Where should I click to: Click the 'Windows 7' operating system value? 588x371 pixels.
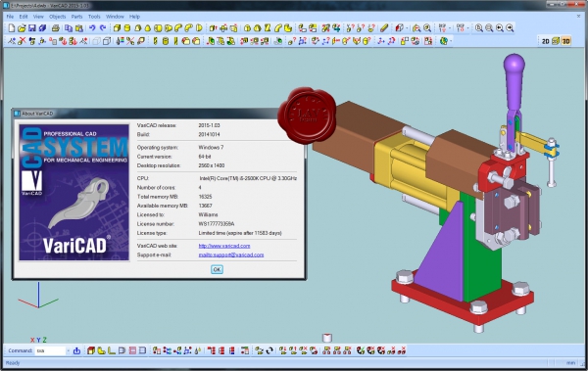click(x=211, y=147)
